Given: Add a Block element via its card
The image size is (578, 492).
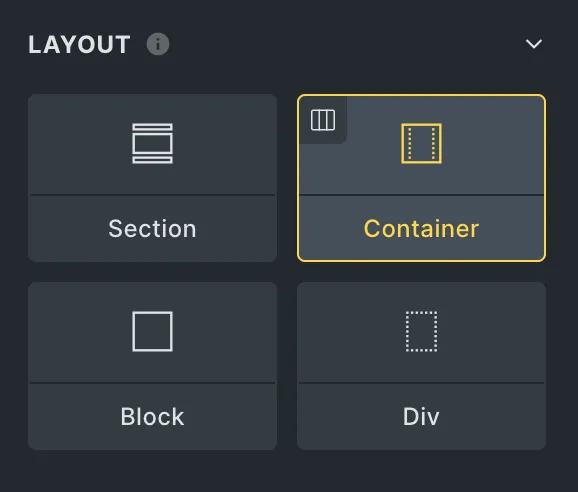Looking at the screenshot, I should pos(152,366).
